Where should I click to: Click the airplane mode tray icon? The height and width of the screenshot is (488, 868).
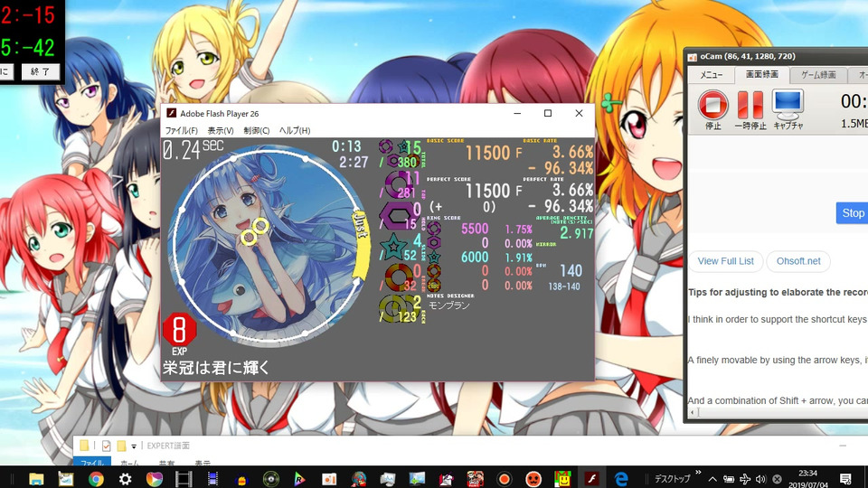pos(745,479)
